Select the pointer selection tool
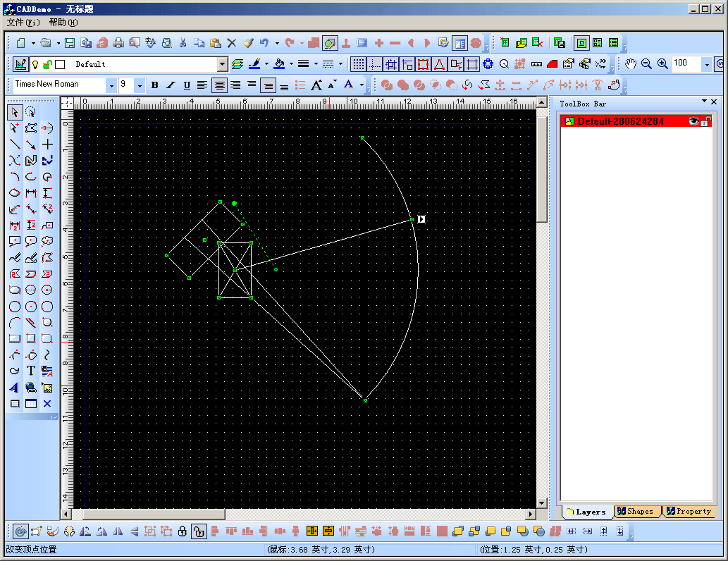Screen dimensions: 728x561 point(15,112)
